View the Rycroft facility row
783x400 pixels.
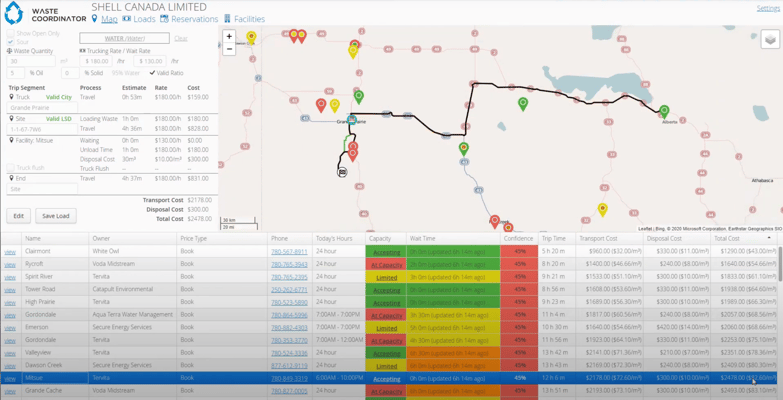(x=10, y=264)
